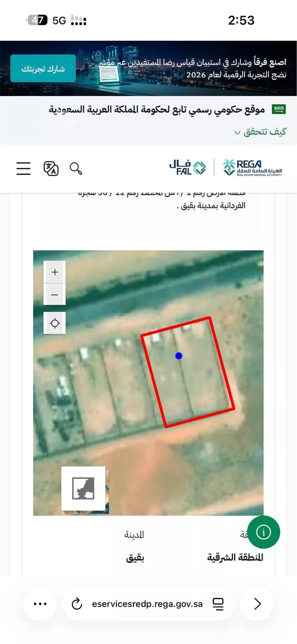Tap the REGA Real Estate General Authority logo
This screenshot has height=644, width=297.
[x=252, y=168]
